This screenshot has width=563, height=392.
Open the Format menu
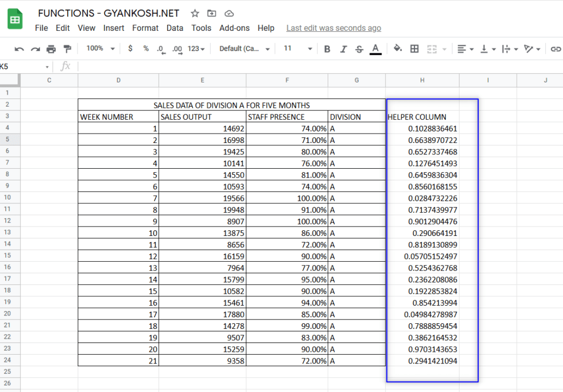coord(145,28)
